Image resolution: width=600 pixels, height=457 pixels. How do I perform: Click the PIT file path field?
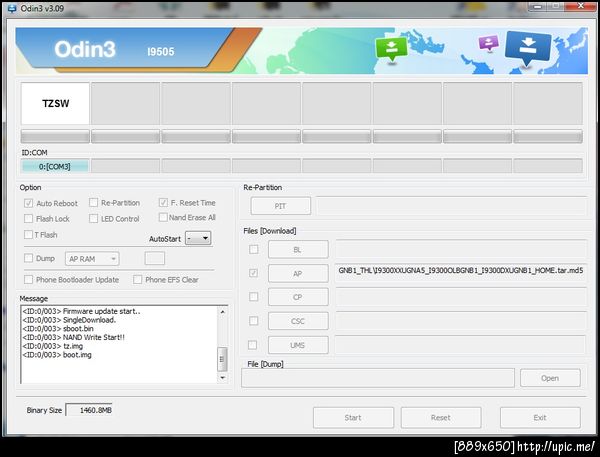452,206
